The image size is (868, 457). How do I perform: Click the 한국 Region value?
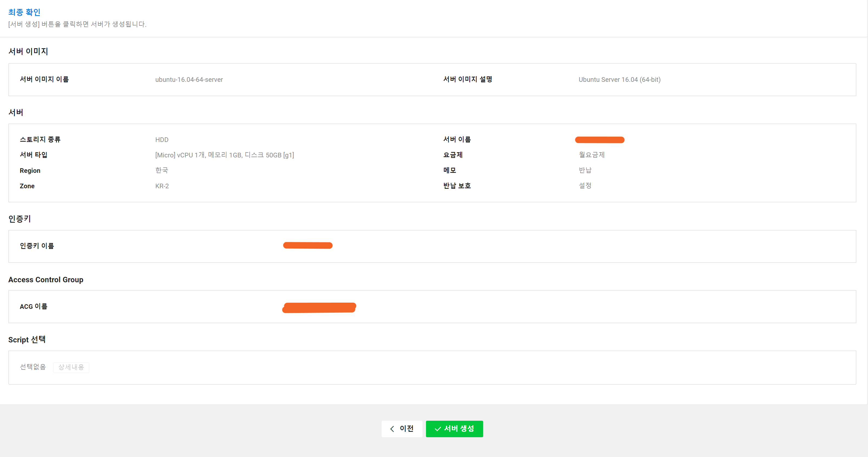161,170
